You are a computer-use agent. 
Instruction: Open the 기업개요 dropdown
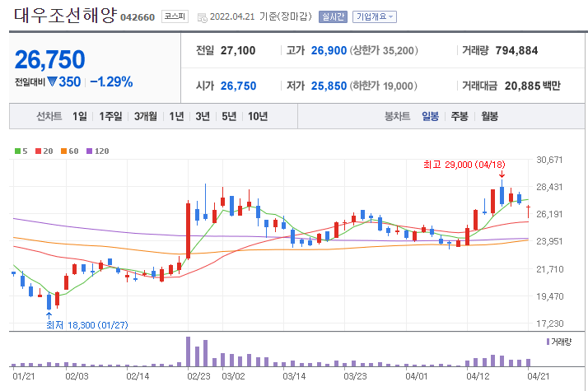[x=374, y=16]
